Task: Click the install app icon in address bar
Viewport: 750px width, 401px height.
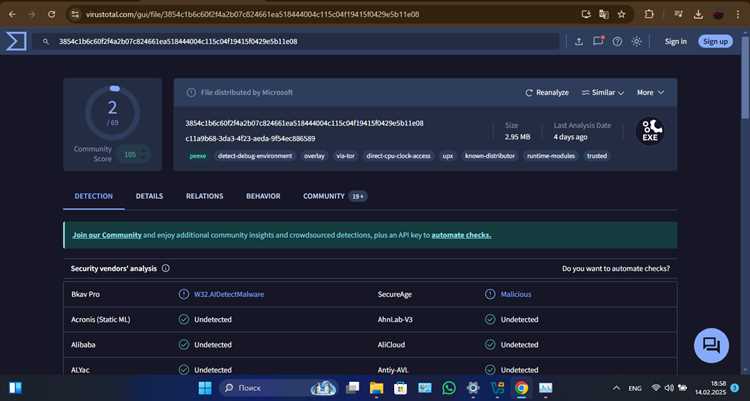Action: 586,14
